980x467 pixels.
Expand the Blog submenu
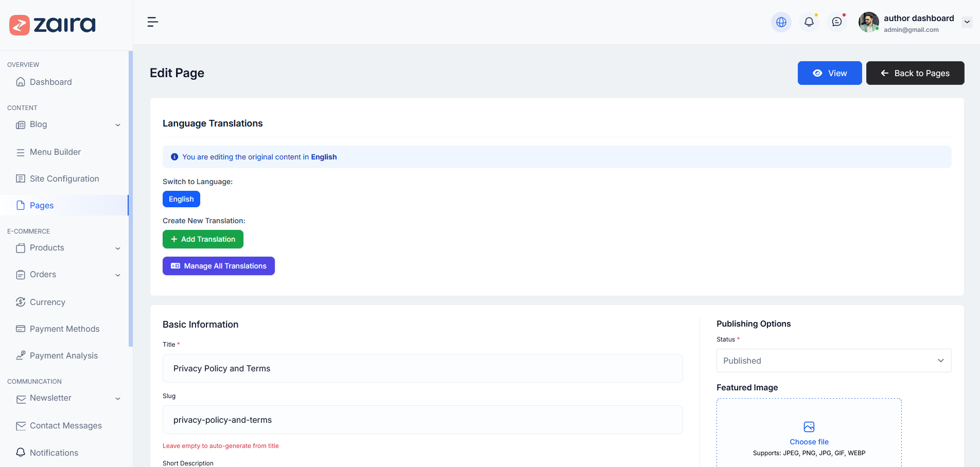point(118,125)
